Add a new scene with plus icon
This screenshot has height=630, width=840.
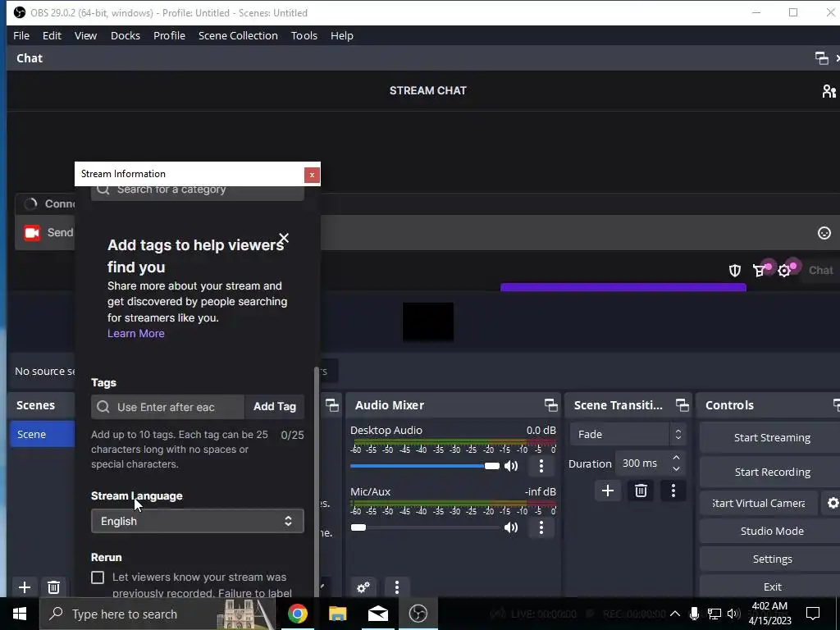click(x=24, y=587)
